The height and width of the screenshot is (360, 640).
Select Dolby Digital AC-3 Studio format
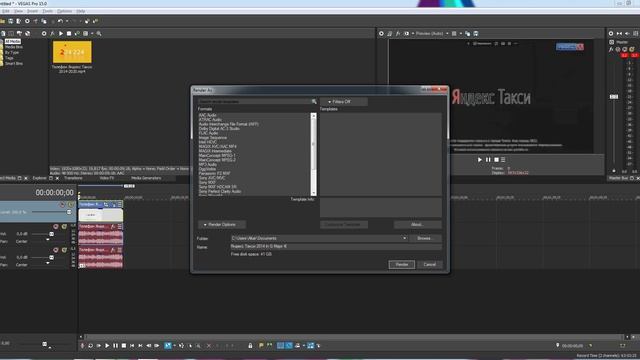click(219, 129)
